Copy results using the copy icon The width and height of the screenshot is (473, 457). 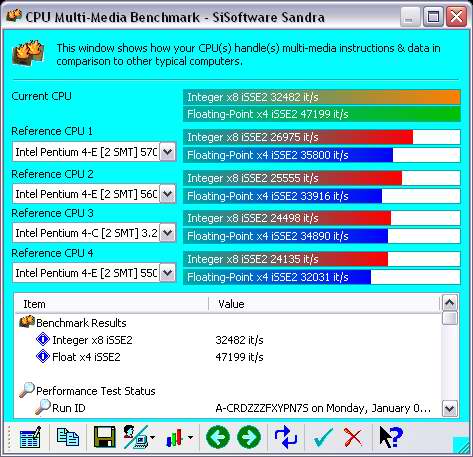(68, 437)
